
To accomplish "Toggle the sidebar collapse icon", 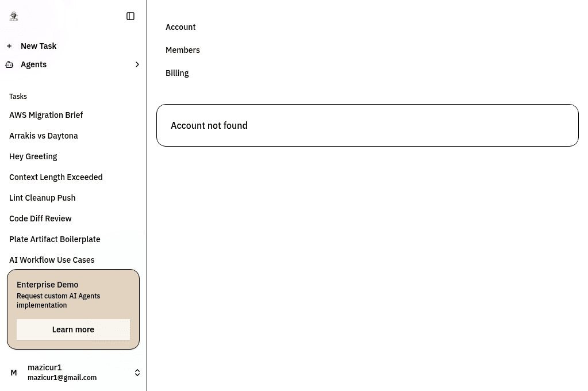I will pos(130,16).
